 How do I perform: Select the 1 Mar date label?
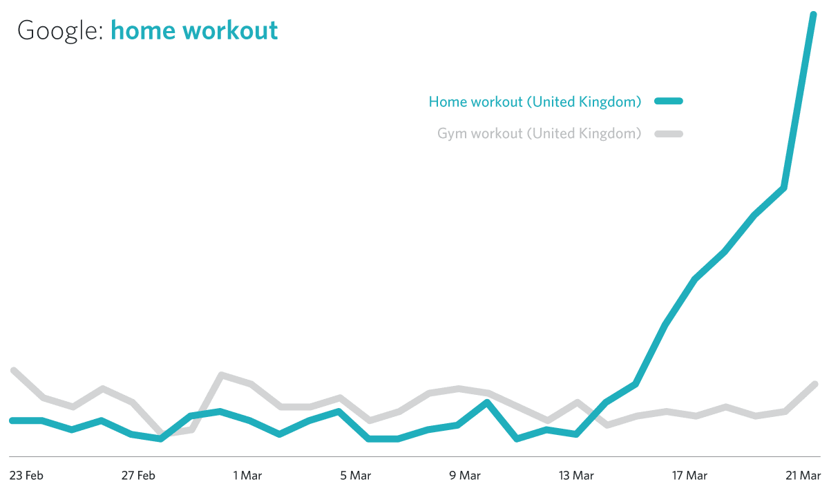[x=247, y=476]
